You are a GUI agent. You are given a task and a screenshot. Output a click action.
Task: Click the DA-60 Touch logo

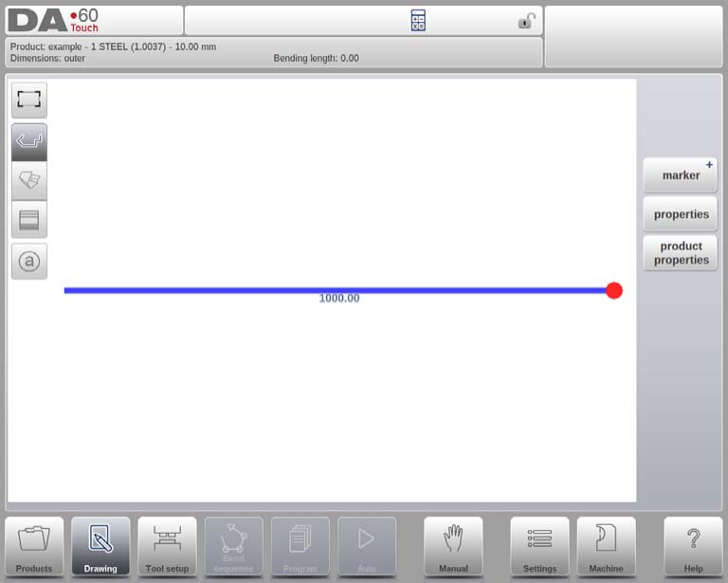[53, 21]
